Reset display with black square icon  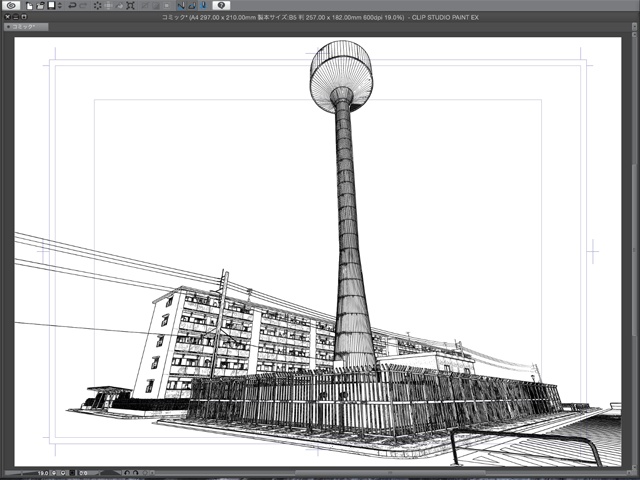72,473
